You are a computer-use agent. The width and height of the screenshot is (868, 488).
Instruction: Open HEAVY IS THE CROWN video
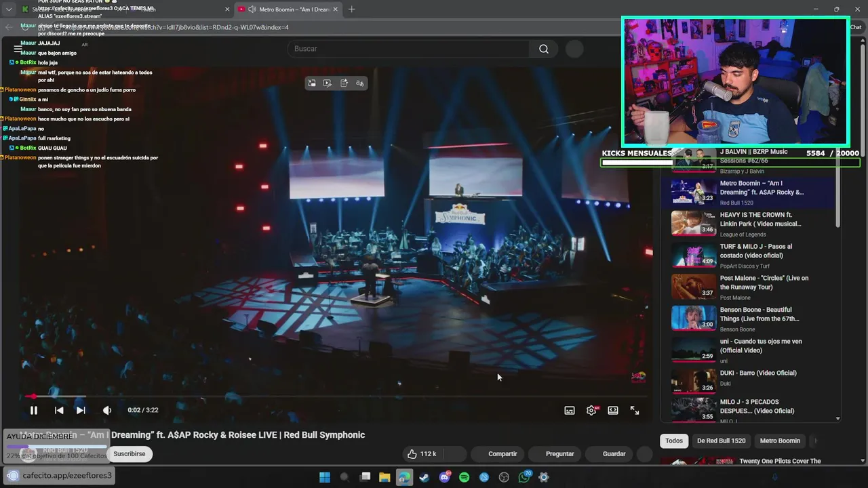(x=749, y=224)
